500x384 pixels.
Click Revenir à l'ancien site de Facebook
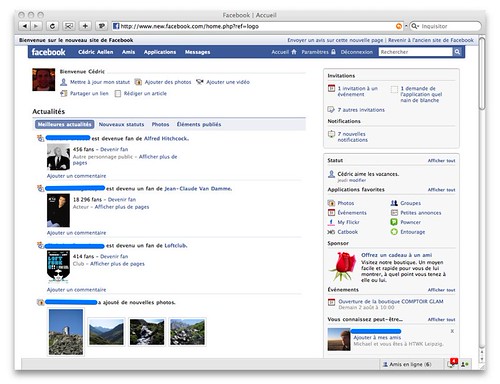point(431,40)
